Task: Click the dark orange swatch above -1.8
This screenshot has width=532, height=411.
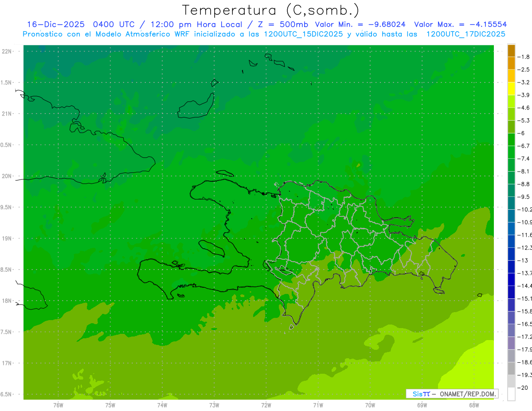Action: click(x=511, y=51)
